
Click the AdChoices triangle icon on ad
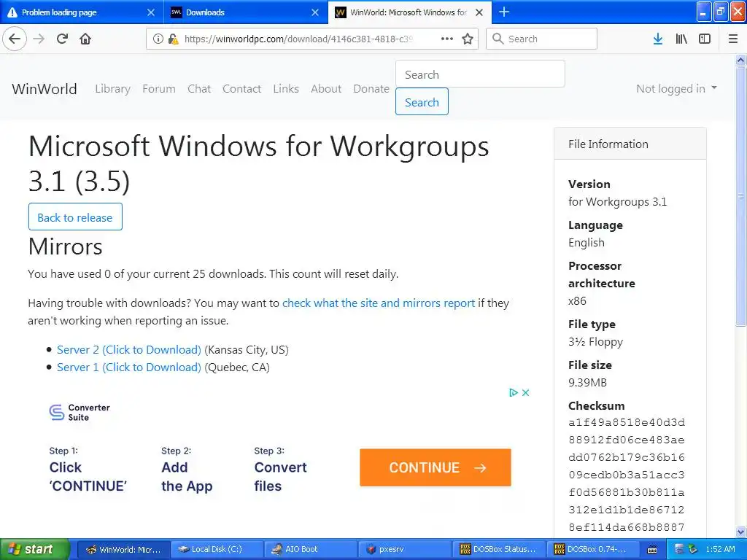point(514,393)
